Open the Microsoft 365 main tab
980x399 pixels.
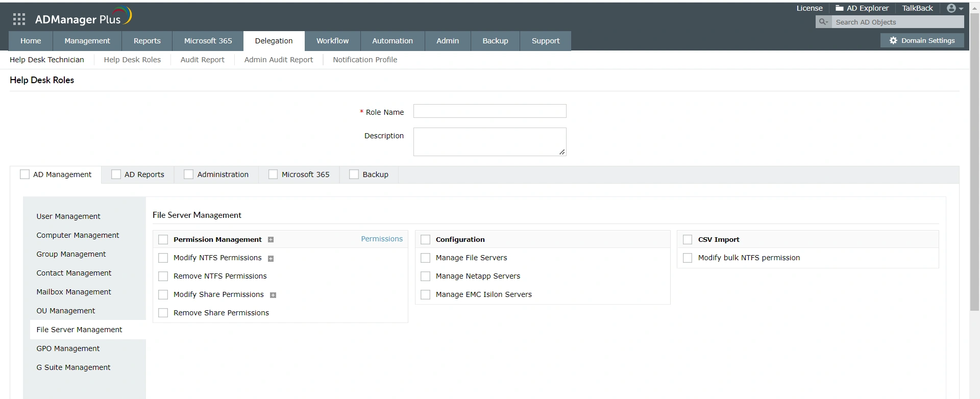coord(208,41)
